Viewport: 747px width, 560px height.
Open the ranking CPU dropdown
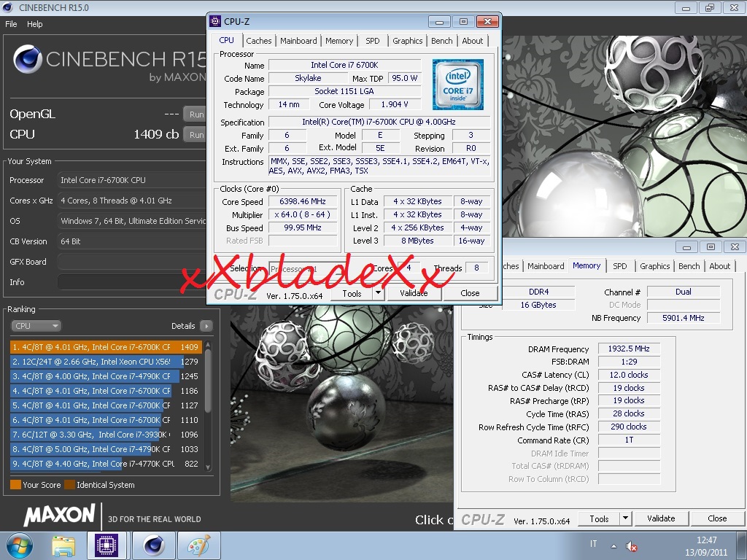(36, 326)
